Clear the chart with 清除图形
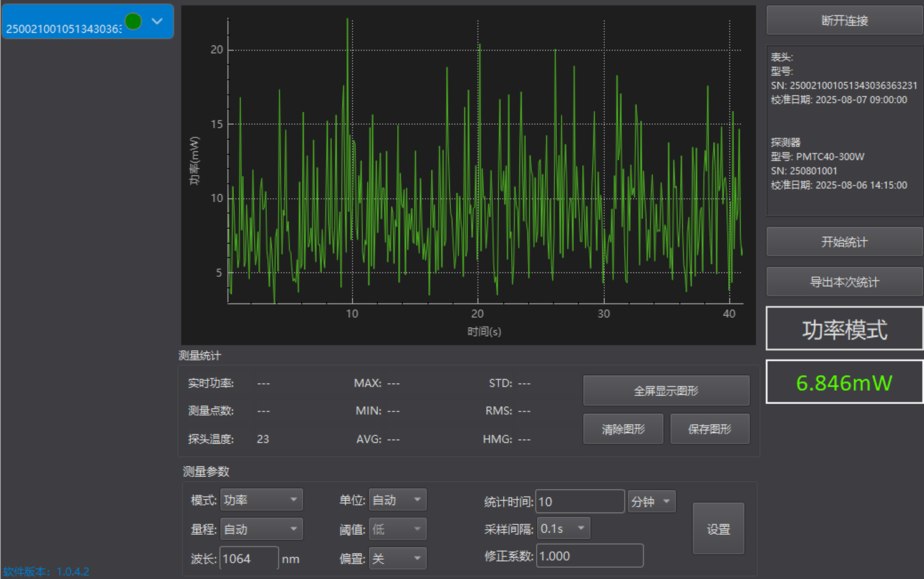Image resolution: width=924 pixels, height=579 pixels. click(x=623, y=429)
